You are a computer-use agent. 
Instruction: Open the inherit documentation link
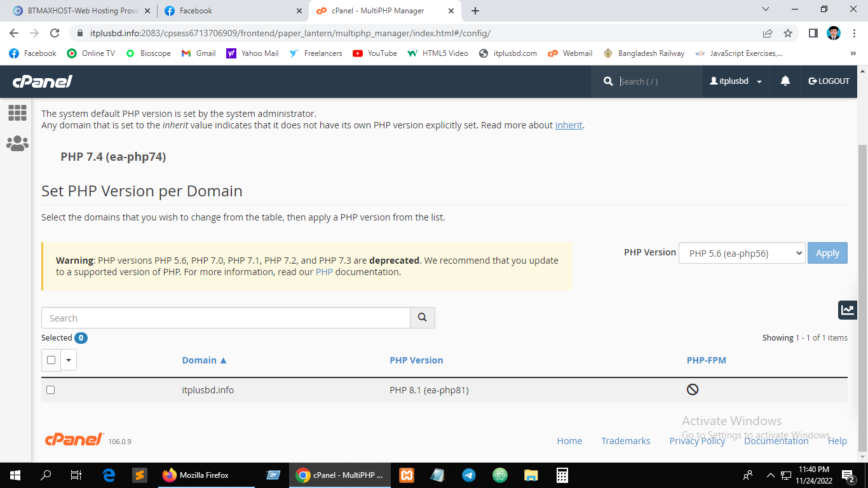click(569, 125)
